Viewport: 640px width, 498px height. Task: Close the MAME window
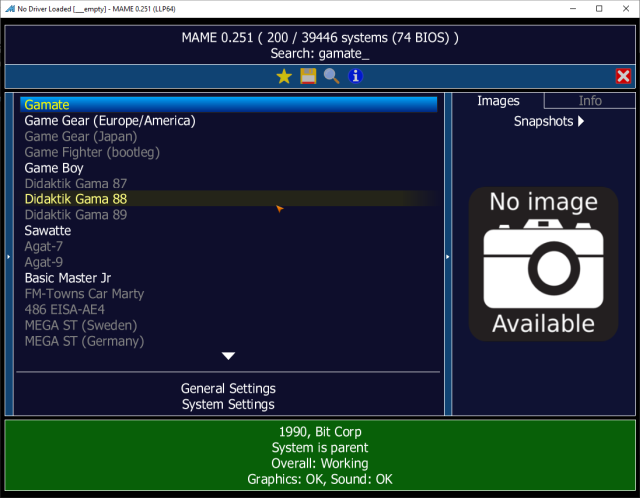626,9
